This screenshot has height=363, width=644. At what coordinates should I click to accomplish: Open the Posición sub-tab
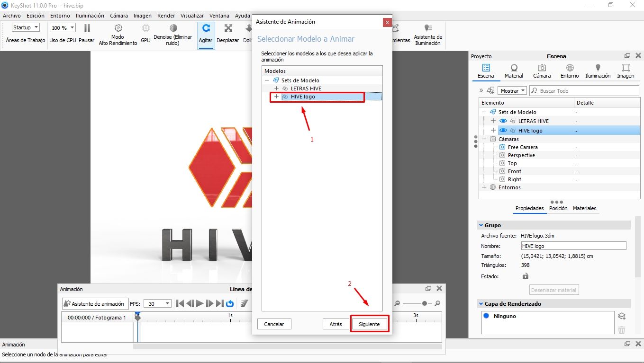coord(558,208)
